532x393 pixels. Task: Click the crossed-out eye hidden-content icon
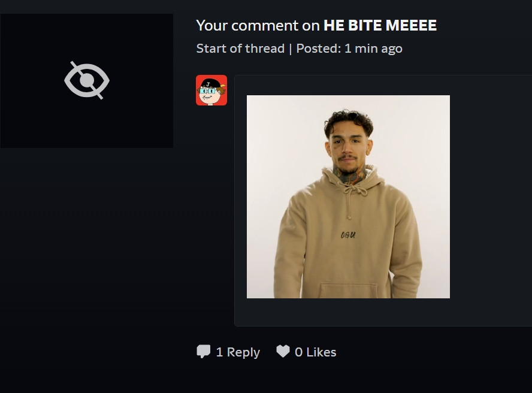coord(87,80)
